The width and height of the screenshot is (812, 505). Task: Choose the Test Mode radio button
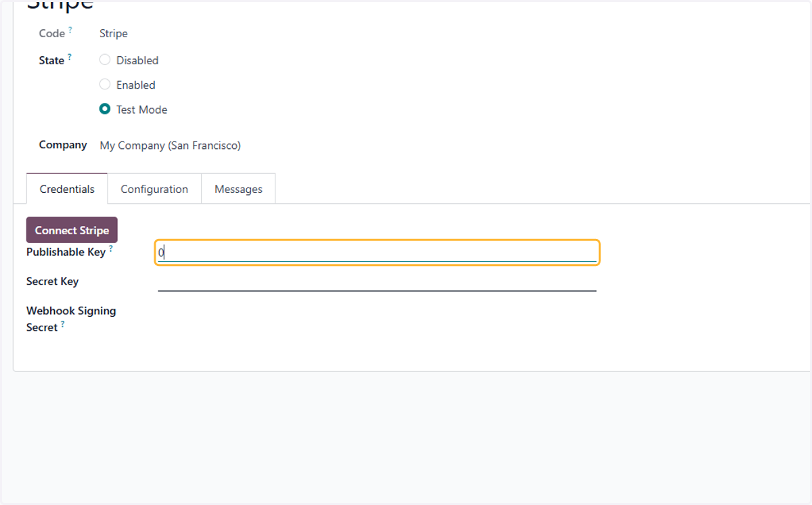[105, 109]
